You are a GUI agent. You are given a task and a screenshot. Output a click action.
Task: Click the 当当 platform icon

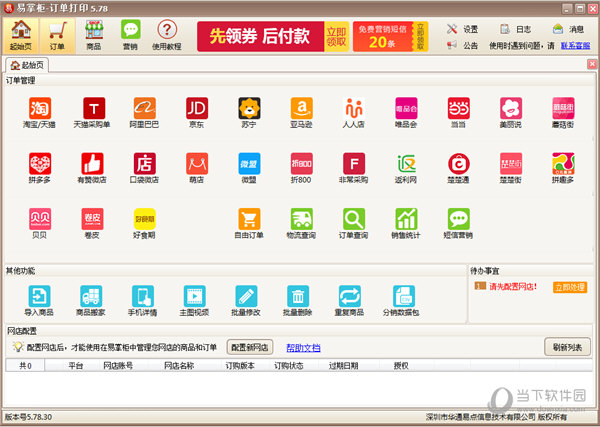point(459,108)
